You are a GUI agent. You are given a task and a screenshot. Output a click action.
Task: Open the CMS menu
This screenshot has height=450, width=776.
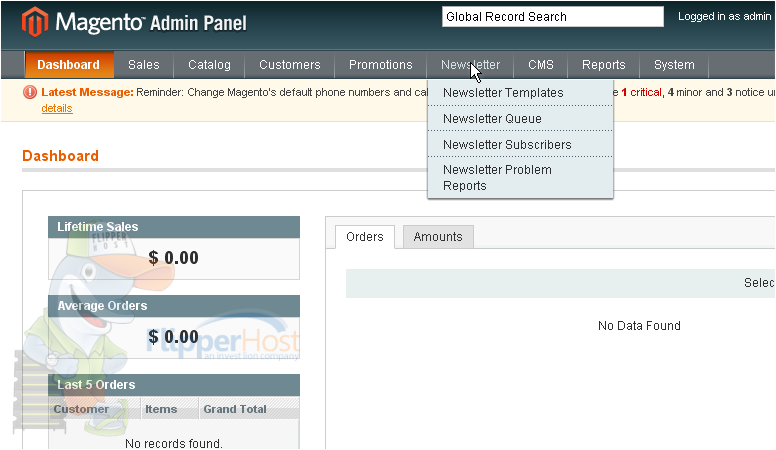pos(541,65)
